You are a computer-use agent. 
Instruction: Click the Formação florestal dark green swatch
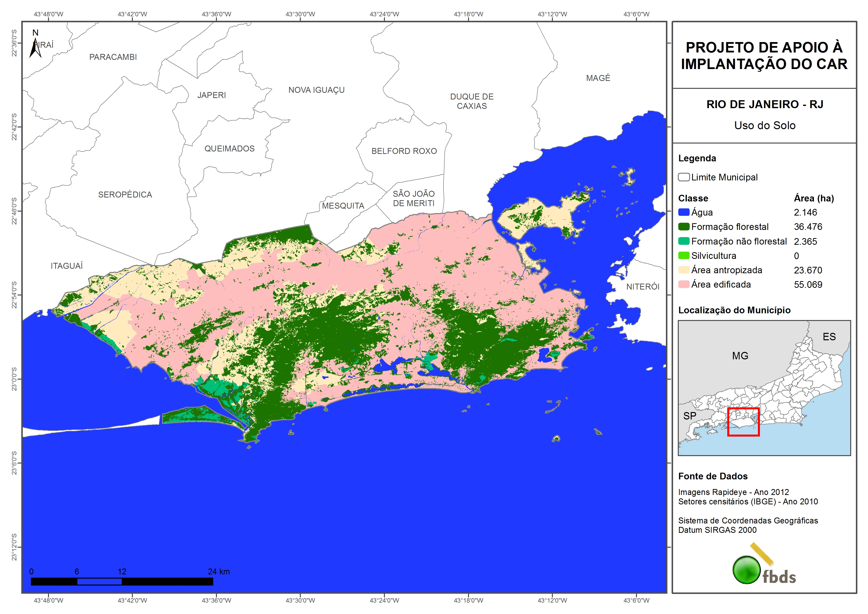[x=683, y=227]
